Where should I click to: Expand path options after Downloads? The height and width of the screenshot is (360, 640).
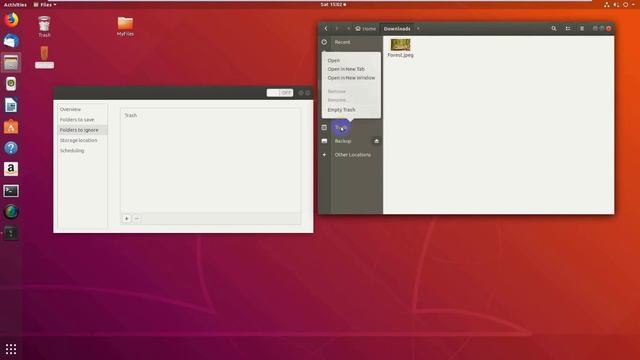coord(418,29)
